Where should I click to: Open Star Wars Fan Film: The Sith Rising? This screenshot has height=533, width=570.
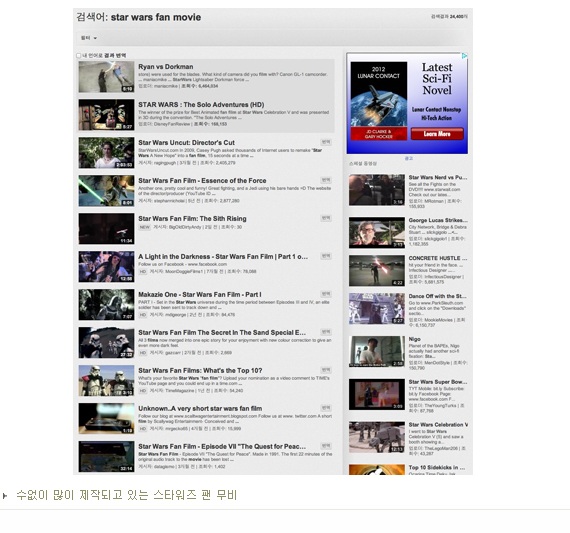(192, 219)
